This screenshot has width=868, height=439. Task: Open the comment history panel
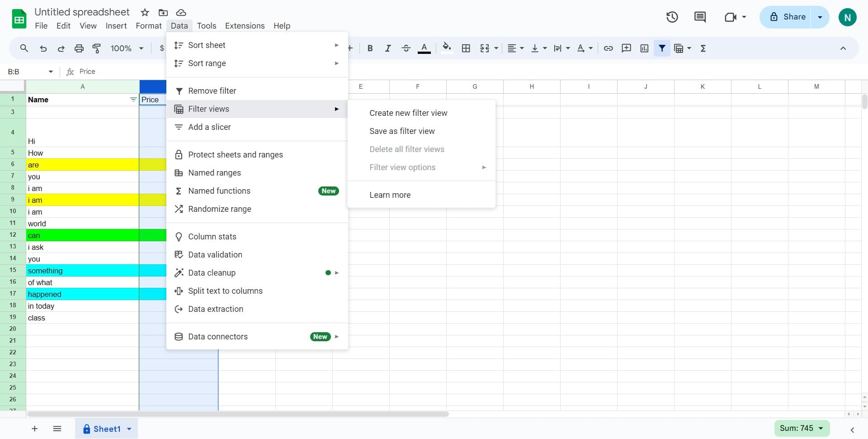pos(700,17)
